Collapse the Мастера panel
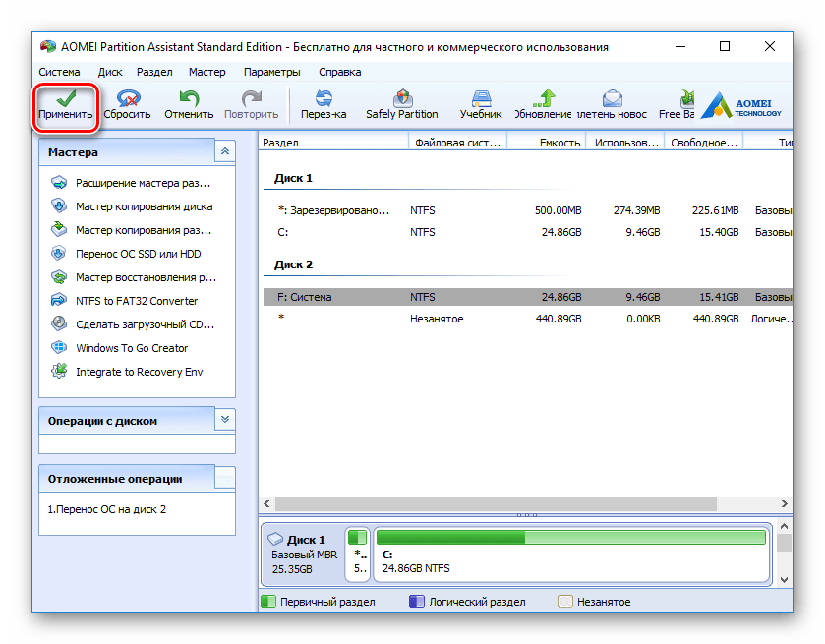Viewport: 825px width, 644px height. tap(225, 151)
